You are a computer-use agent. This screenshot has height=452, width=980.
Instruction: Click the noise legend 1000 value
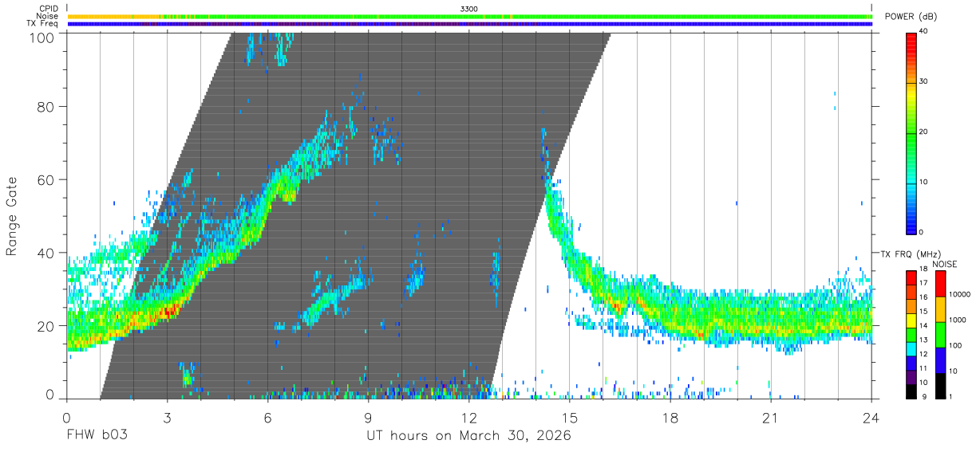click(x=958, y=320)
